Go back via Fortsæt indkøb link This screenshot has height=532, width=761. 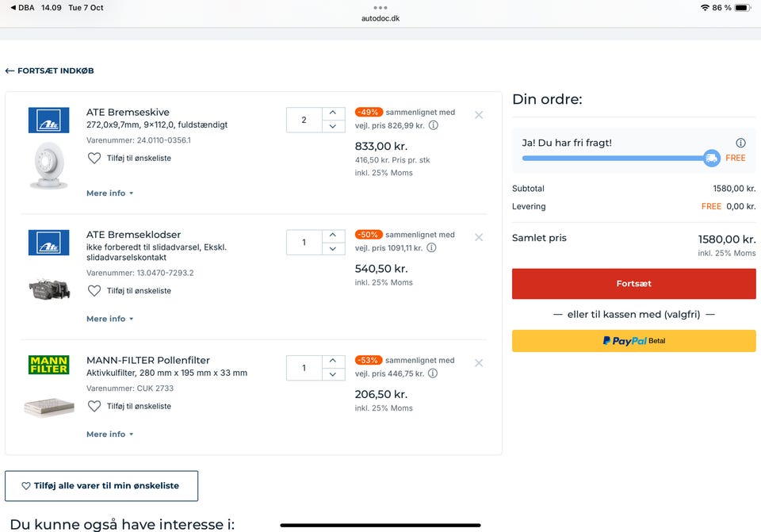pyautogui.click(x=49, y=71)
